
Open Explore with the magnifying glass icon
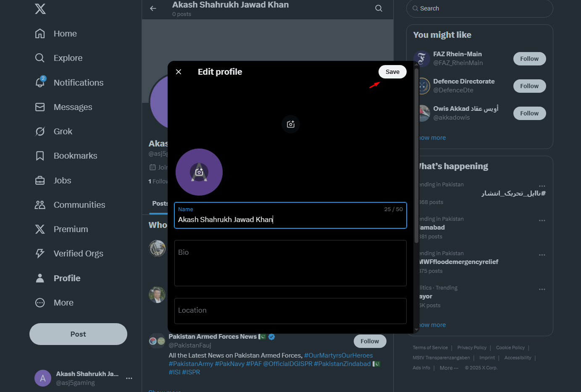click(x=40, y=57)
